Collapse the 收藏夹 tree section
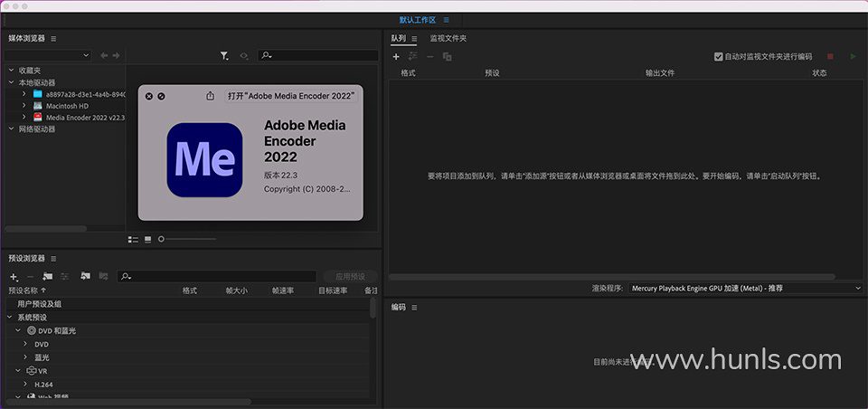 pos(11,71)
